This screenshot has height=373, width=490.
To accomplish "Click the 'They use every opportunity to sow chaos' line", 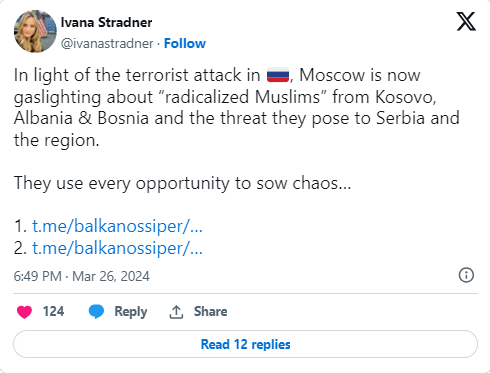I will 182,183.
